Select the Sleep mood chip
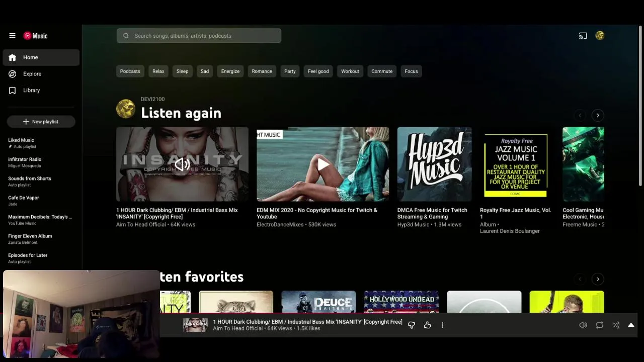This screenshot has height=362, width=644. click(183, 71)
